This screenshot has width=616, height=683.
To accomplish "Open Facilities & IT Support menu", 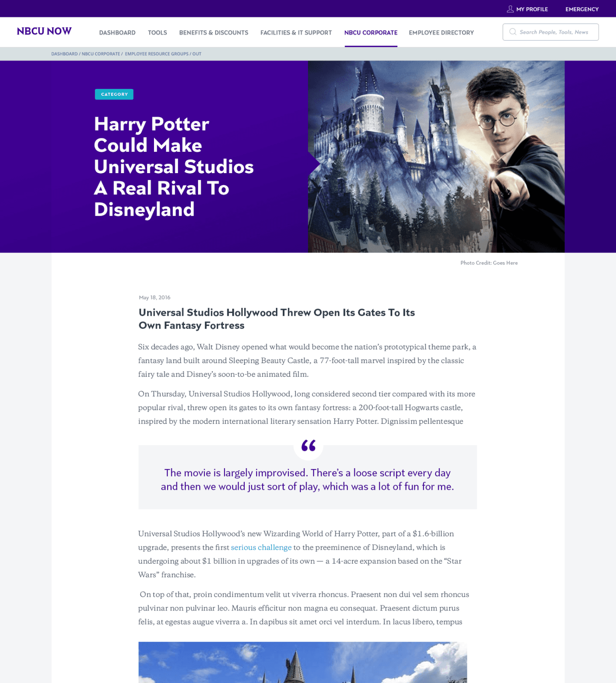I will pos(296,32).
